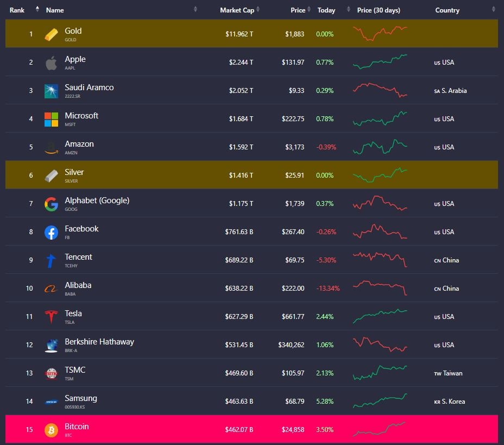Click Bitcoin's $24,858 price
Screen dimensions: 504x445
pos(293,430)
